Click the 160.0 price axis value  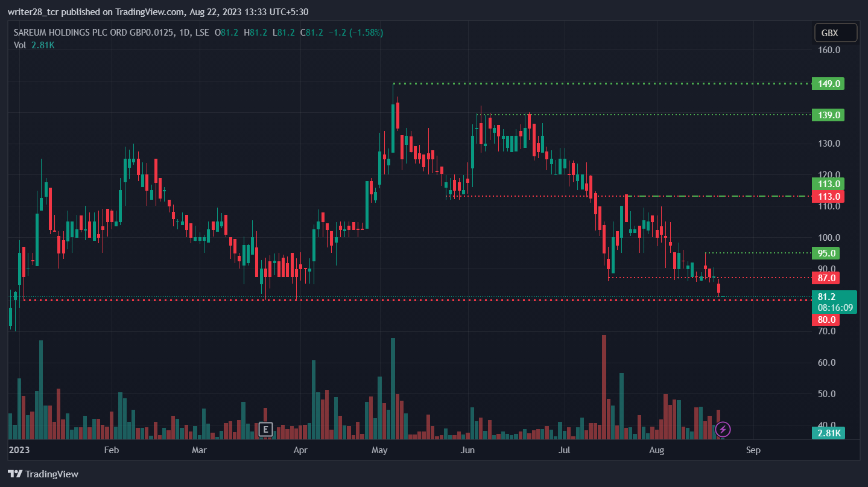(828, 50)
